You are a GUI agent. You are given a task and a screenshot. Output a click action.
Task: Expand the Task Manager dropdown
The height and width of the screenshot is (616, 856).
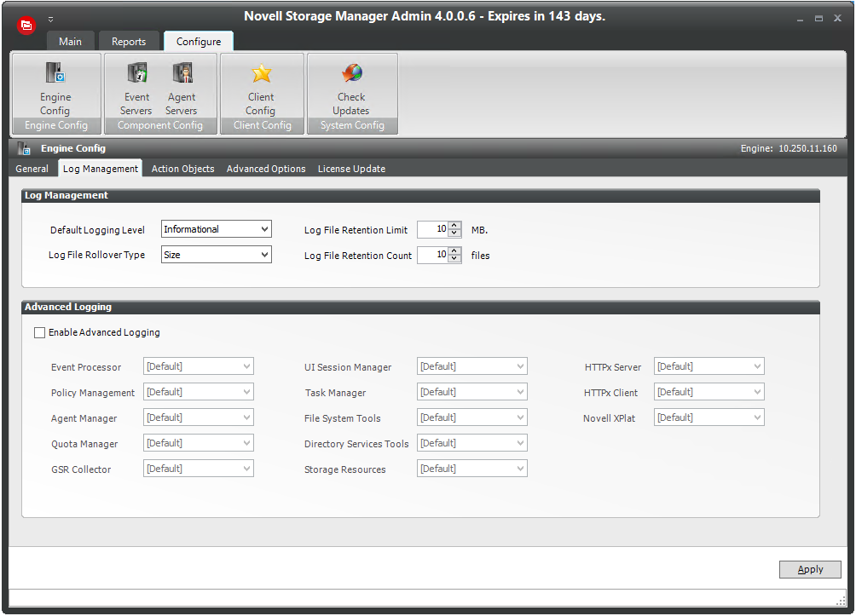[x=472, y=392]
